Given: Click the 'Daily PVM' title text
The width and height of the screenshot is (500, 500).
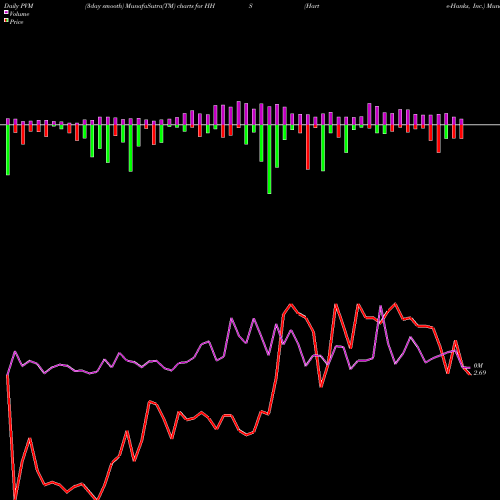Looking at the screenshot, I should [x=19, y=6].
